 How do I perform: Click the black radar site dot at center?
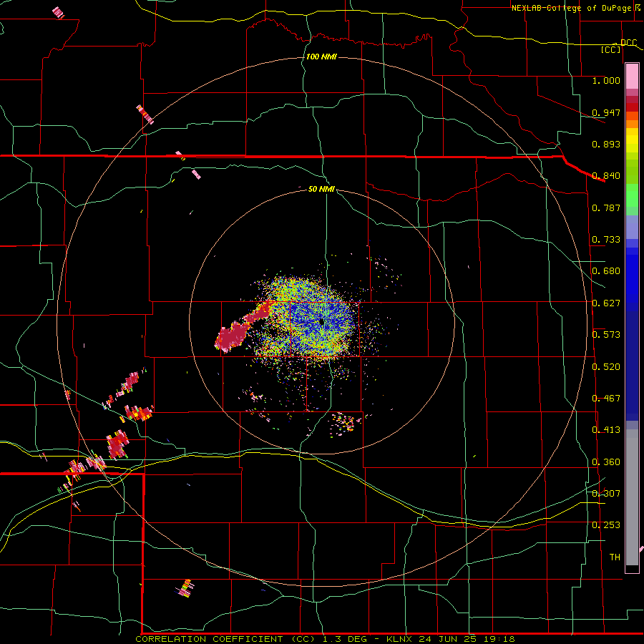coord(321,323)
